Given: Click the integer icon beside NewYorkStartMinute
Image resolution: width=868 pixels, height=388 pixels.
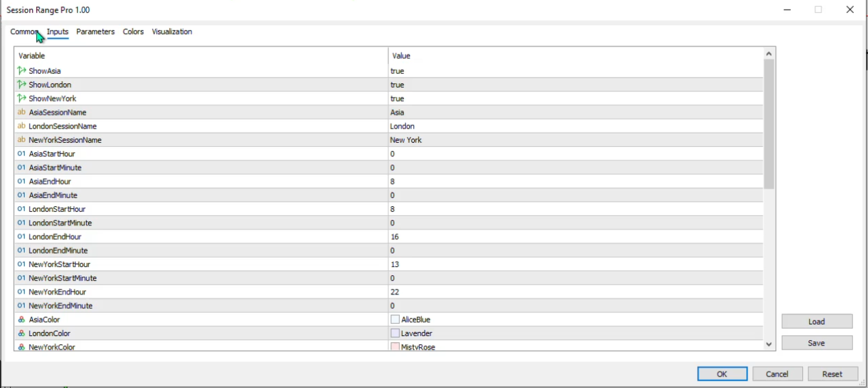Looking at the screenshot, I should pos(21,278).
